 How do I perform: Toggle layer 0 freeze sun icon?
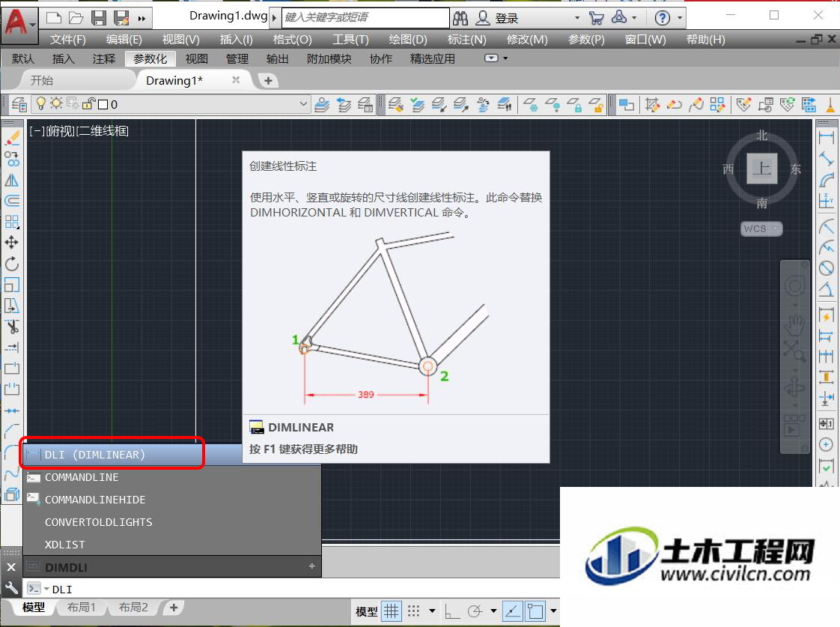click(56, 103)
